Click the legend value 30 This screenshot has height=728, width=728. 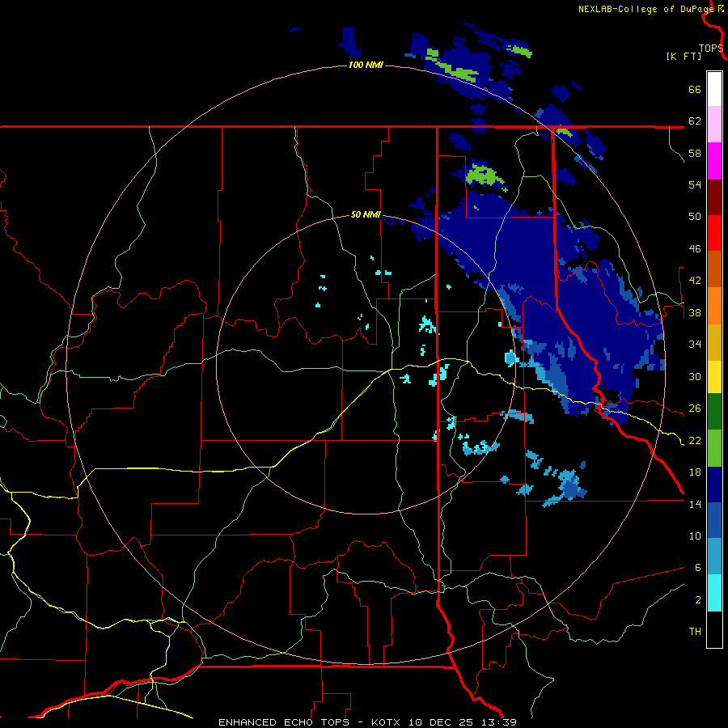tap(695, 376)
